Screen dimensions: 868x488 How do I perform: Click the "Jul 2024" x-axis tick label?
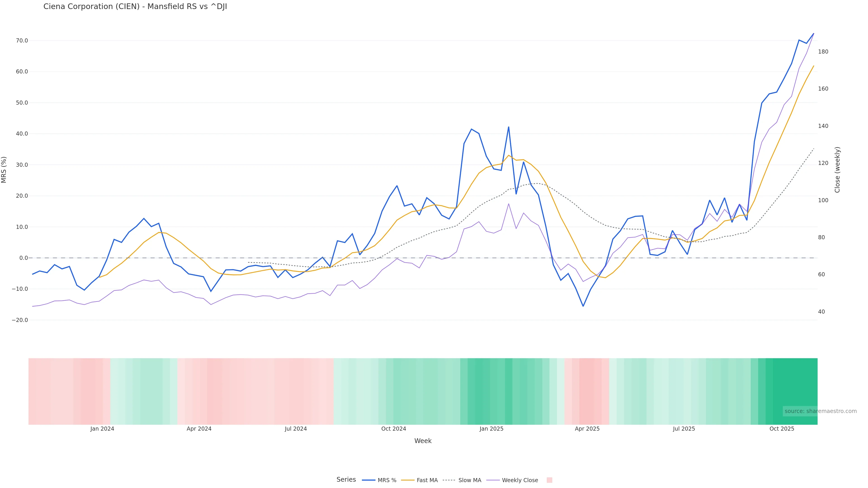(295, 429)
